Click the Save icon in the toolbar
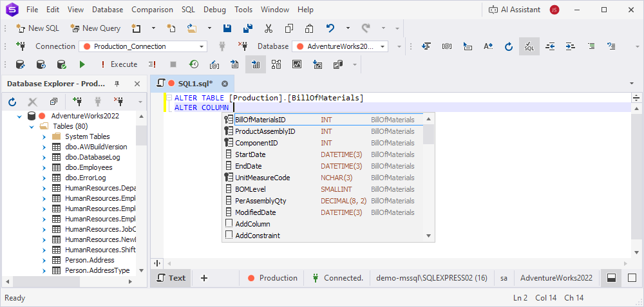 tap(227, 28)
